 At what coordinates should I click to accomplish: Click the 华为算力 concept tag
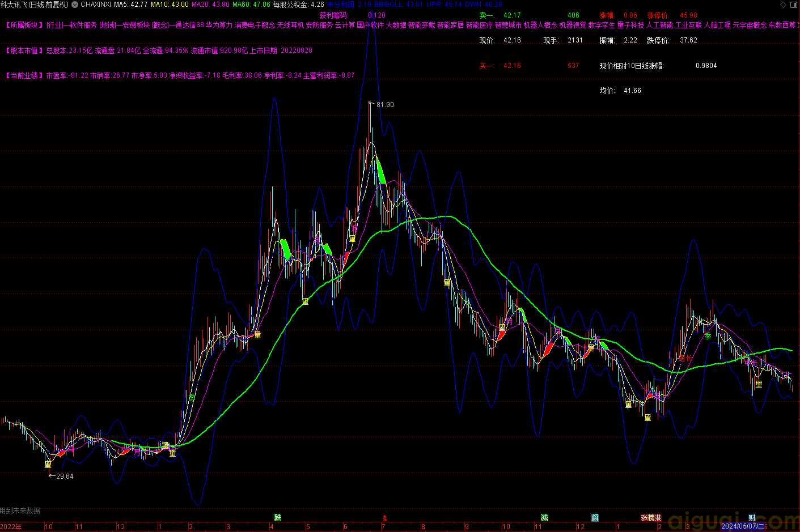(219, 25)
